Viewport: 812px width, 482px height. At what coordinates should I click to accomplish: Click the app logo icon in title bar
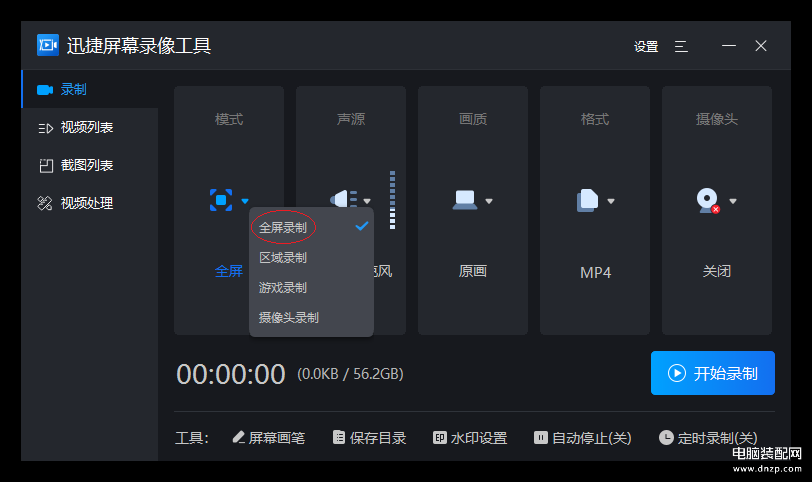click(48, 45)
